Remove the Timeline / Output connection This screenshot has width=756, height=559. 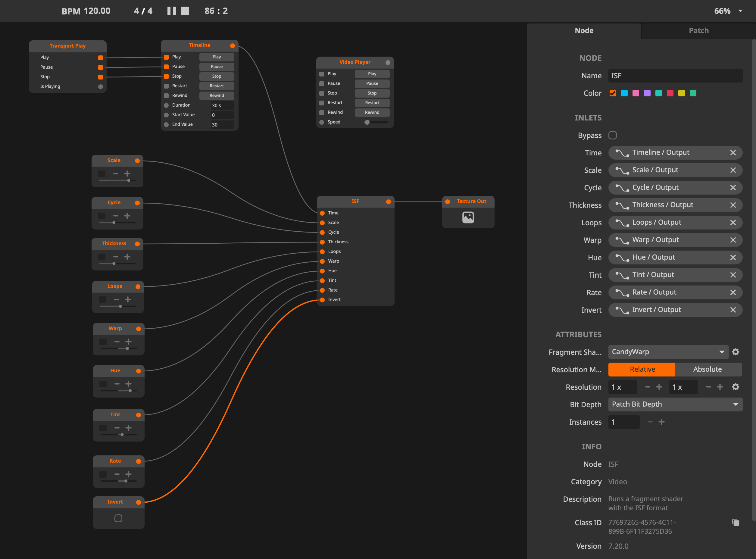click(x=733, y=153)
